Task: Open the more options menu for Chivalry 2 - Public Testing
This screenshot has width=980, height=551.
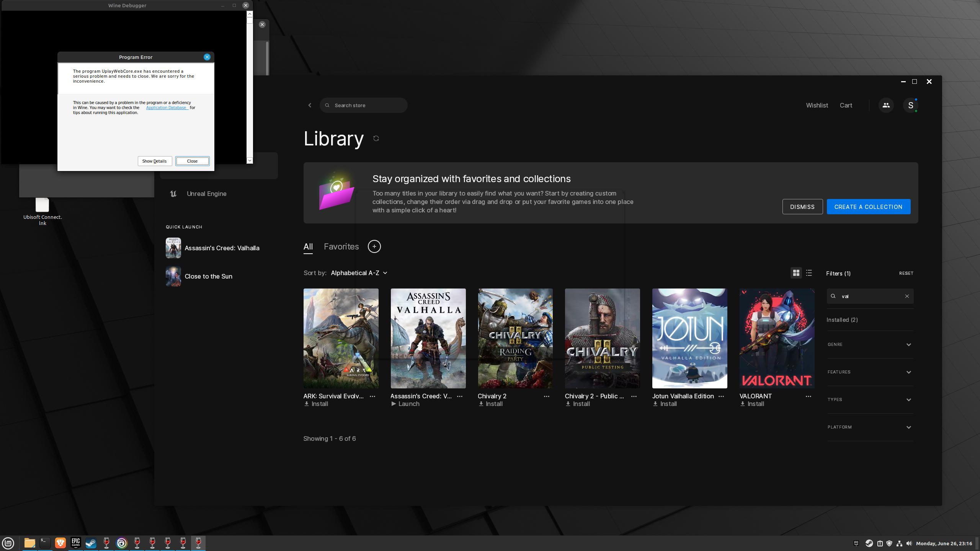Action: (634, 396)
